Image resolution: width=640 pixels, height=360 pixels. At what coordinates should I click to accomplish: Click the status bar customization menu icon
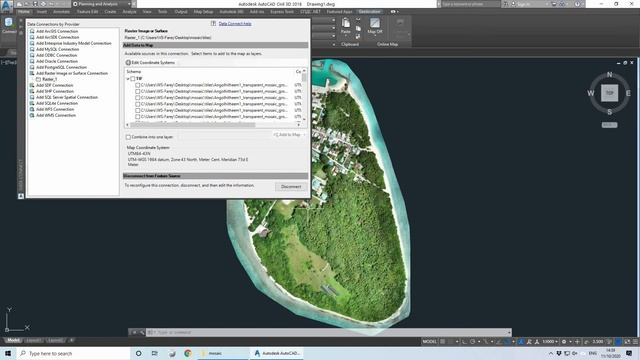click(635, 342)
